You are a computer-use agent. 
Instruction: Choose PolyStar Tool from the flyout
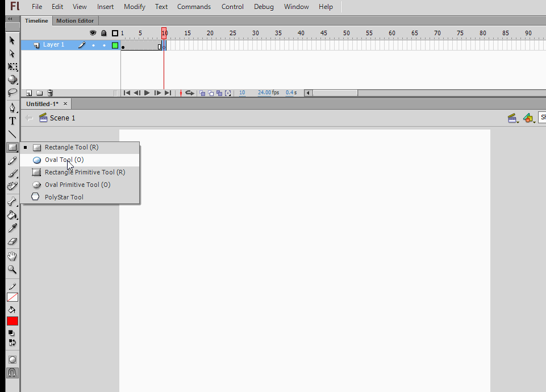pos(64,197)
